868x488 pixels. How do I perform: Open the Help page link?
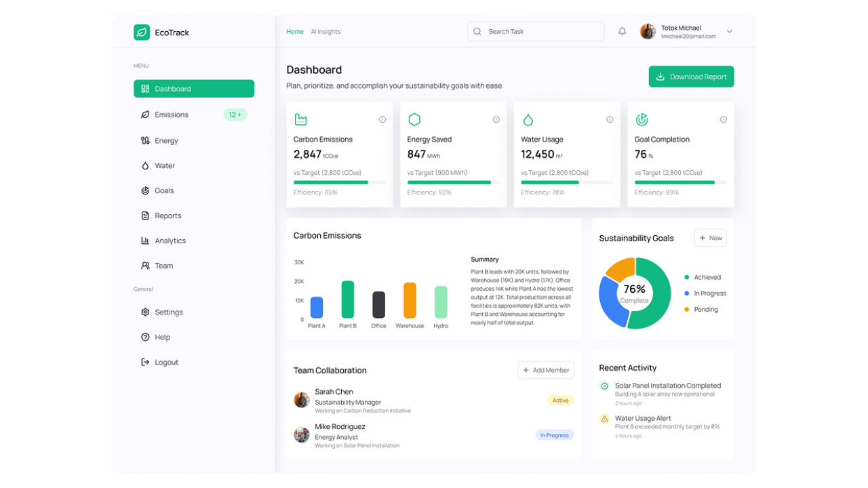tap(194, 337)
